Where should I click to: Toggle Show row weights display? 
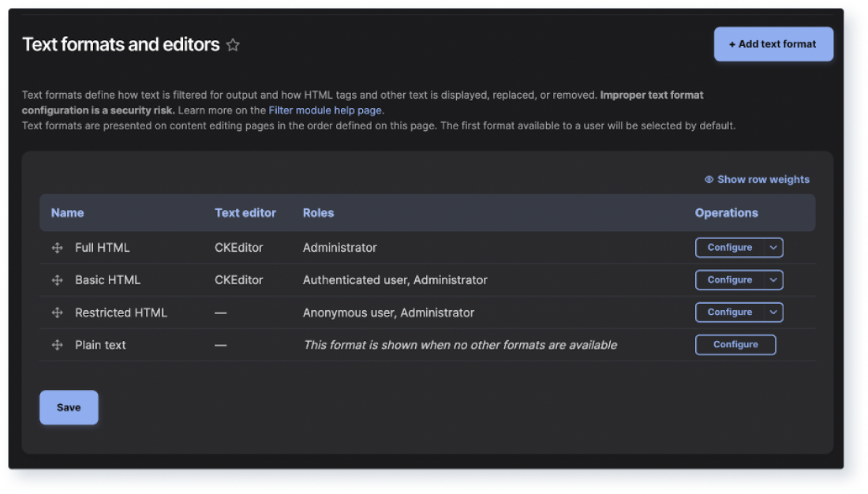coord(762,179)
